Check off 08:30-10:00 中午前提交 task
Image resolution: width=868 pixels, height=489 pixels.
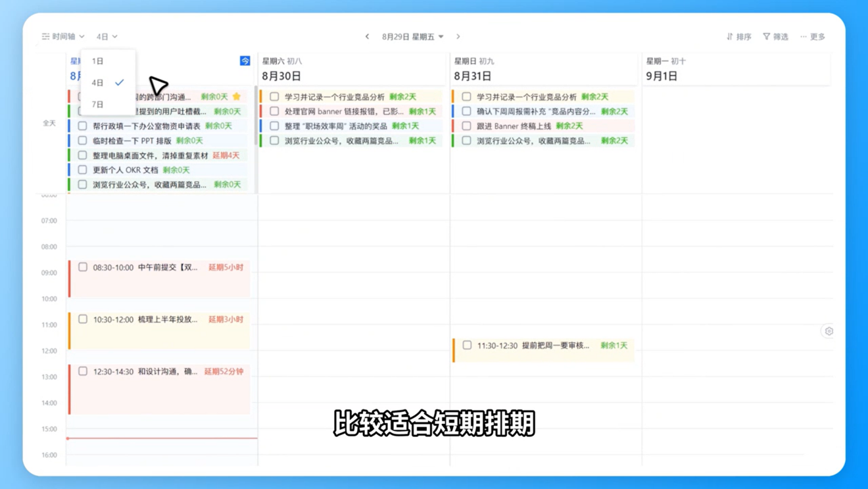[83, 267]
